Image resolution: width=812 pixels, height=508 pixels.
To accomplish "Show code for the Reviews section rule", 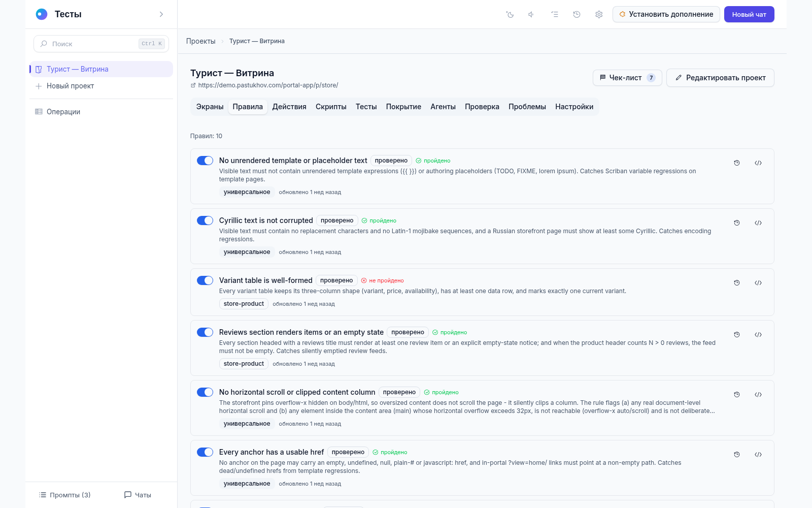I will [x=758, y=335].
